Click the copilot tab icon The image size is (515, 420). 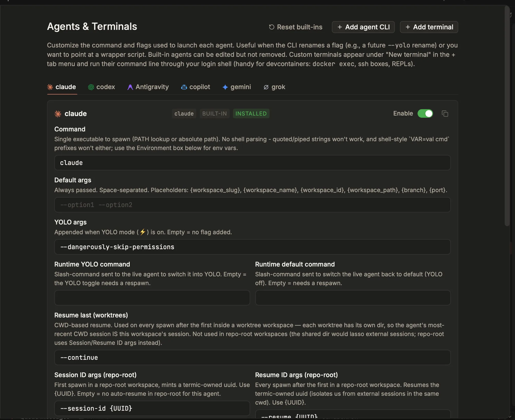tap(184, 87)
